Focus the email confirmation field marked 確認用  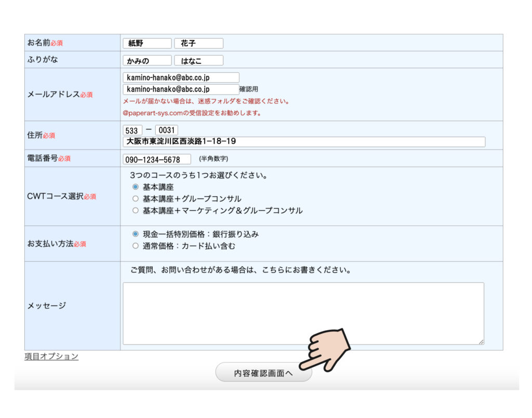click(x=181, y=89)
